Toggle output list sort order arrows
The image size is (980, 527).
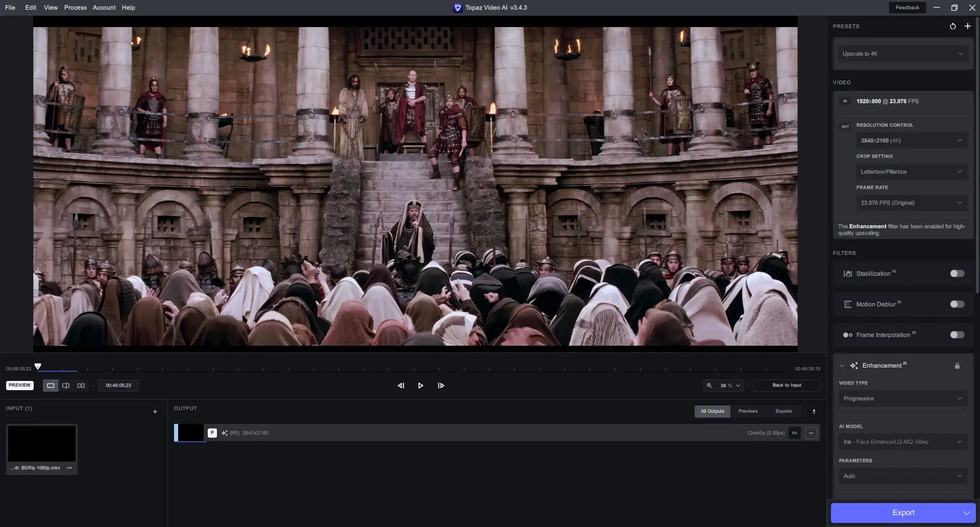[x=814, y=411]
